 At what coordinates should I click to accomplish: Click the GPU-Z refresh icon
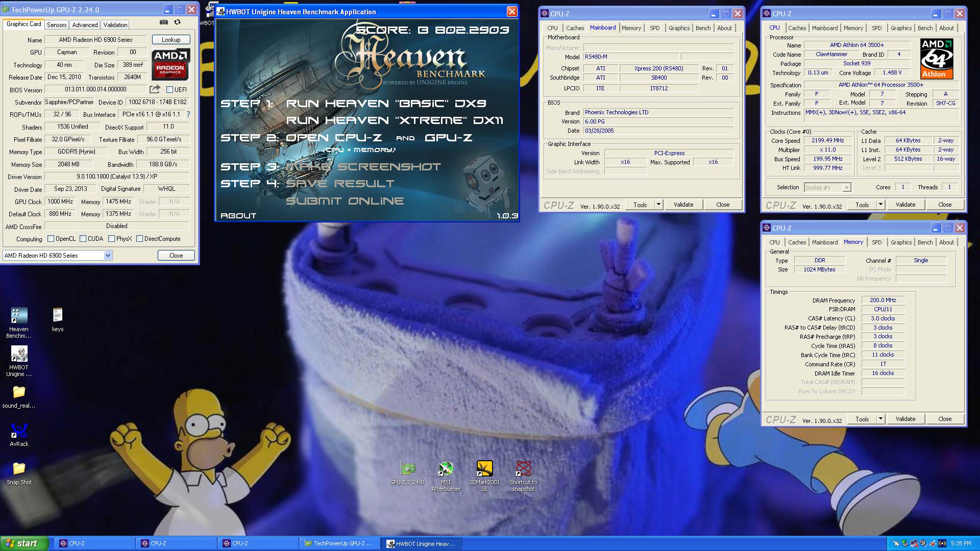point(177,22)
